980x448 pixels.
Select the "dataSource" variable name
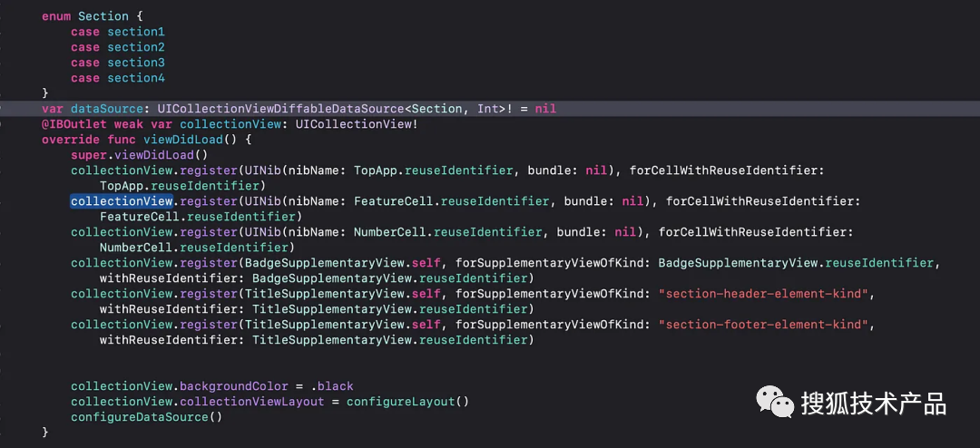point(107,109)
